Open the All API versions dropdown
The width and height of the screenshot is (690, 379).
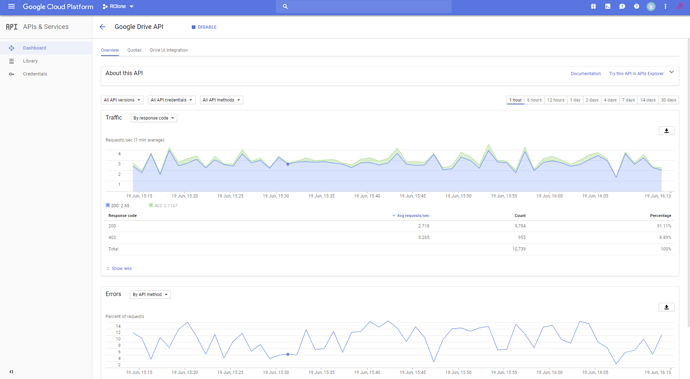tap(122, 100)
